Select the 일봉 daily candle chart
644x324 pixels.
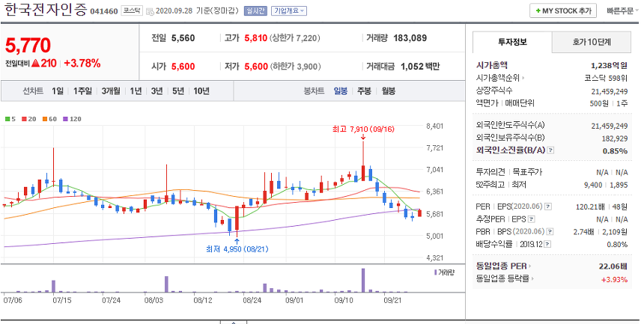point(341,91)
